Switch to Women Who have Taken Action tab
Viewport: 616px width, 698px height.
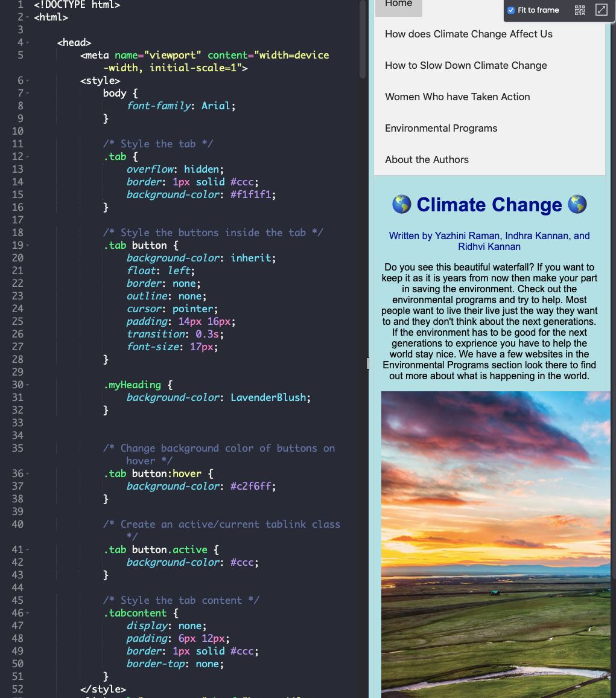tap(457, 97)
